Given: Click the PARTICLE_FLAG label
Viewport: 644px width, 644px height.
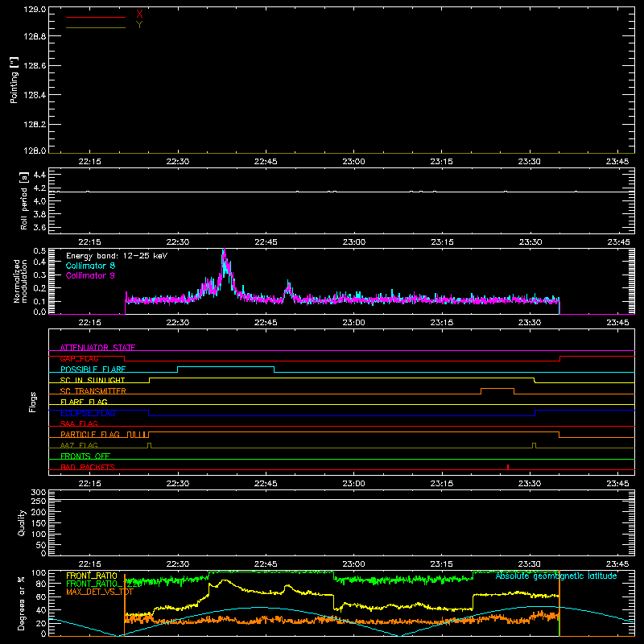Looking at the screenshot, I should click(90, 435).
